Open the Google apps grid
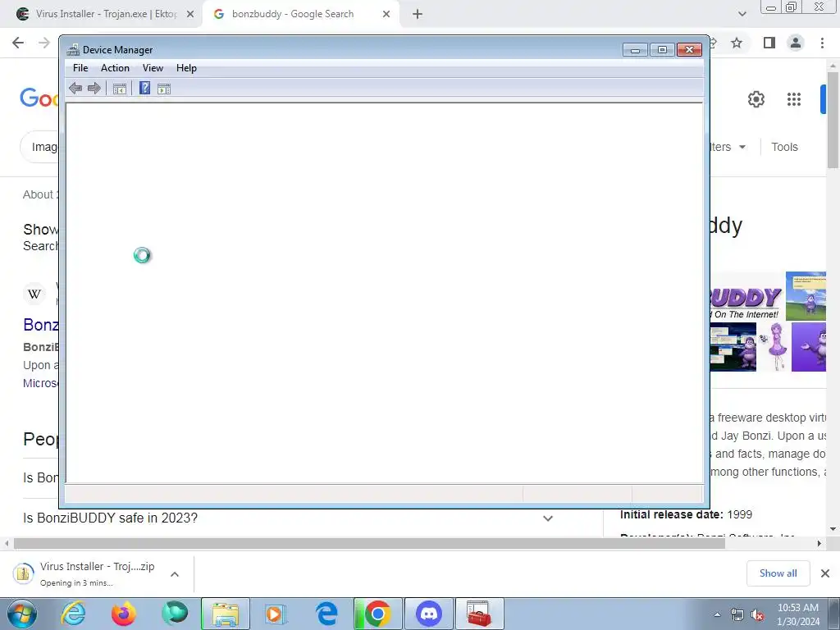The image size is (840, 630). pyautogui.click(x=794, y=99)
